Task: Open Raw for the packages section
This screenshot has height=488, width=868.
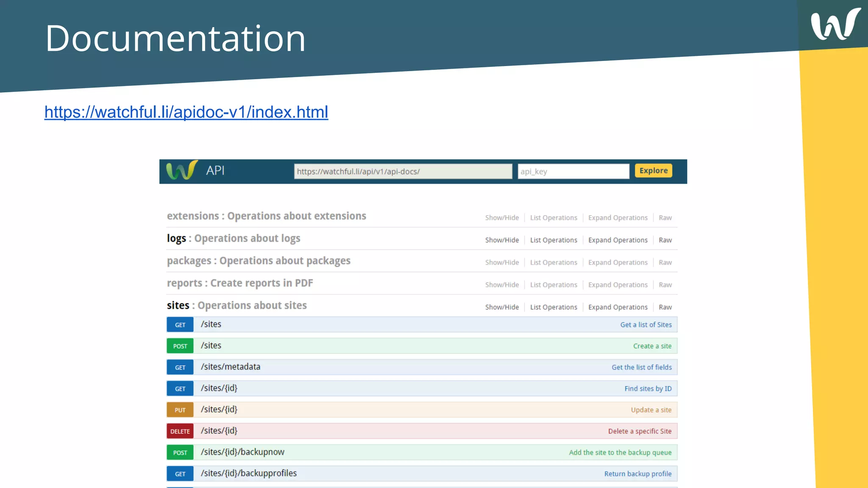Action: (x=665, y=263)
